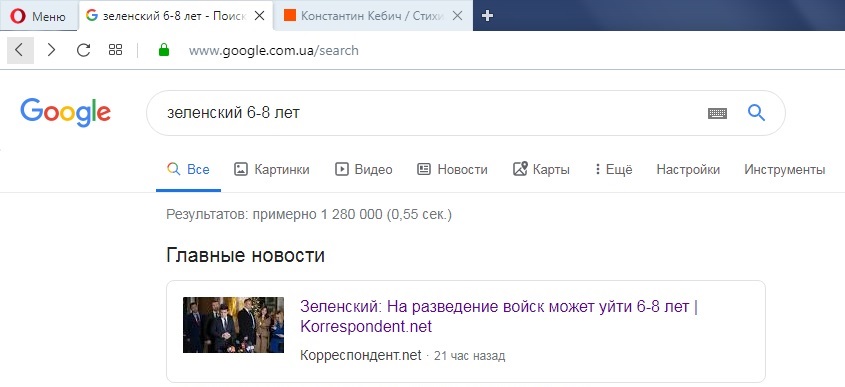Screen dimensions: 845x387
Task: Reload the current page
Action: coord(83,51)
